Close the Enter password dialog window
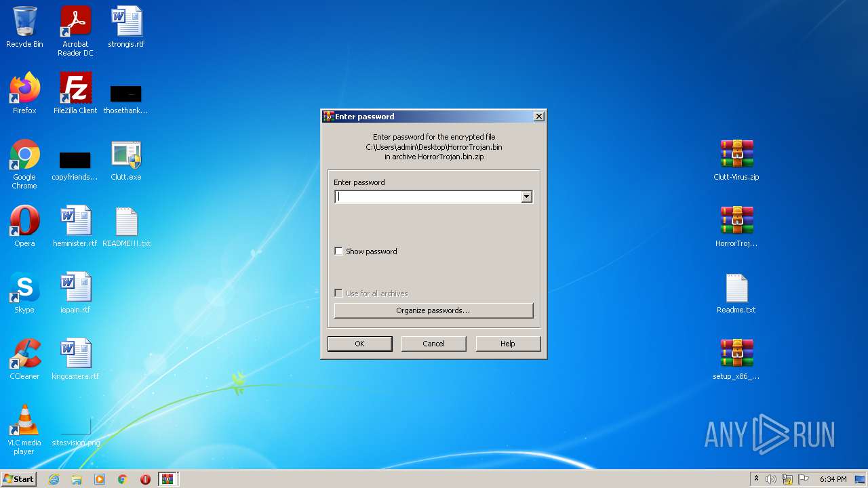Image resolution: width=868 pixels, height=488 pixels. (539, 117)
